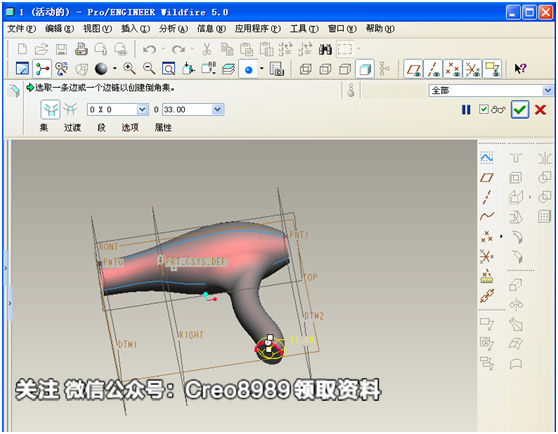The image size is (558, 434).
Task: Select the Datum Axis tool
Action: (x=486, y=197)
